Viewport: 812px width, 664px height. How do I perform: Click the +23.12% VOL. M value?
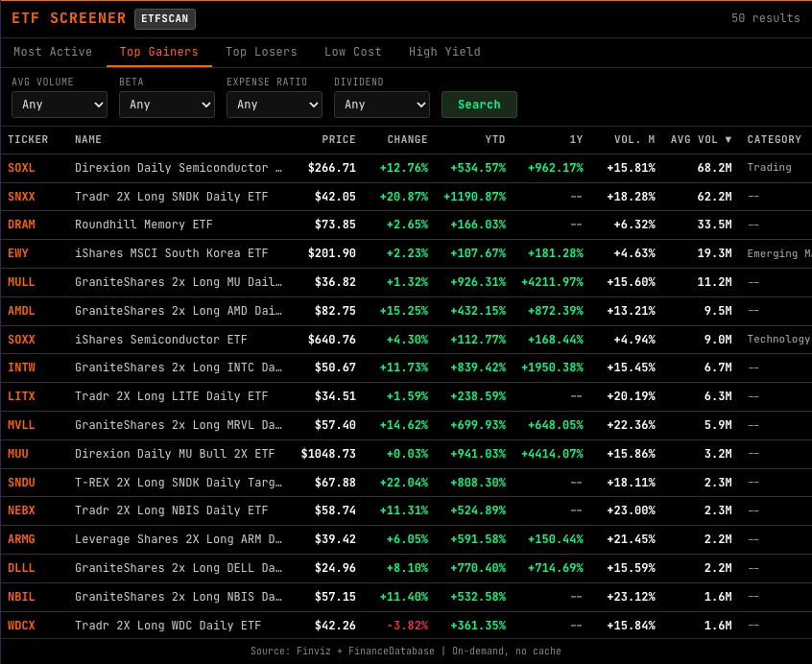[x=631, y=596]
